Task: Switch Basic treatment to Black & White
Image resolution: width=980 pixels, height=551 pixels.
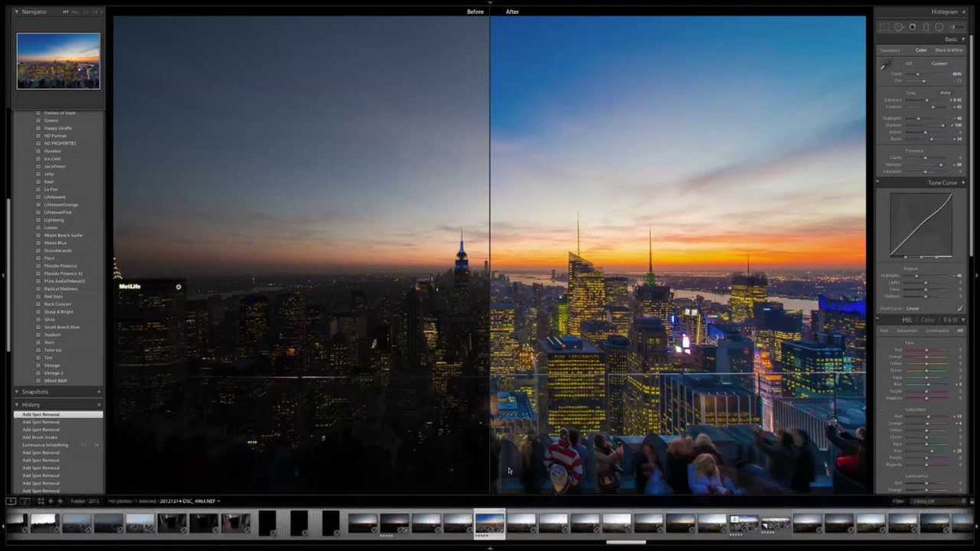Action: pyautogui.click(x=949, y=50)
